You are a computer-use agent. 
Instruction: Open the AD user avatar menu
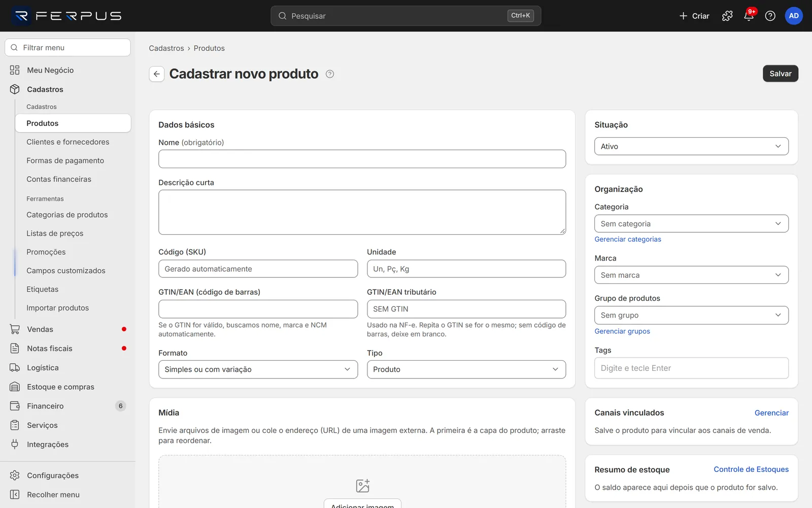coord(794,16)
